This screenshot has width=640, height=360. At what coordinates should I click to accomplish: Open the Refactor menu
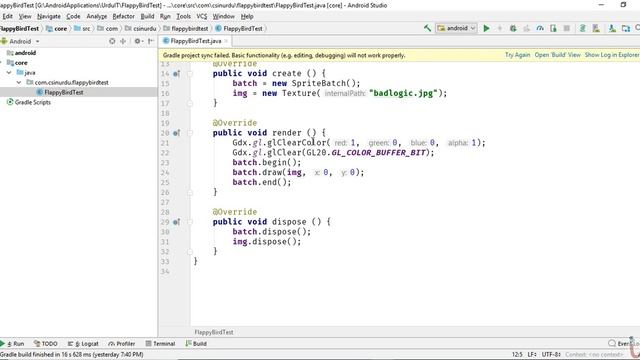tap(123, 16)
